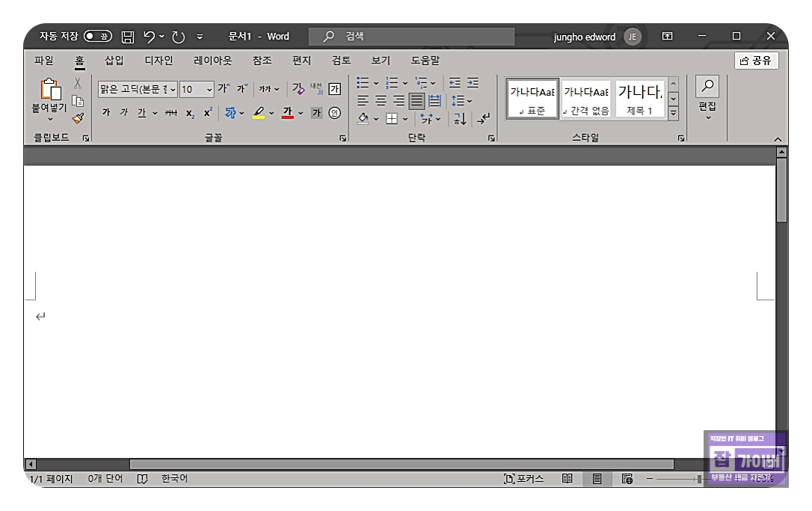812x511 pixels.
Task: Click the Paste clipboard icon
Action: pyautogui.click(x=51, y=89)
